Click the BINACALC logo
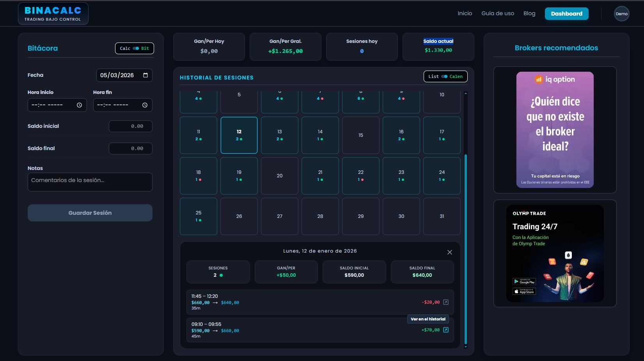This screenshot has height=361, width=644. (53, 14)
